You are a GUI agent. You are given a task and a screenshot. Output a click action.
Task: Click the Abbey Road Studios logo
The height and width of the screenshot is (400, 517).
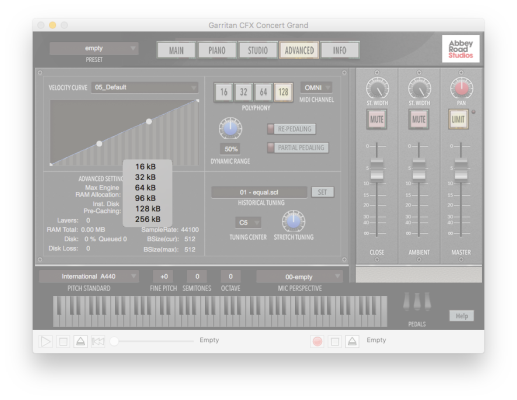click(461, 49)
